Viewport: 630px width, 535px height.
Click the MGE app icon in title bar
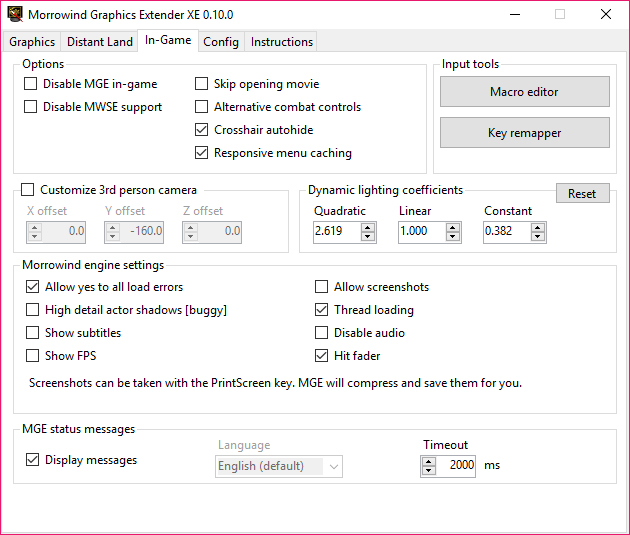15,14
